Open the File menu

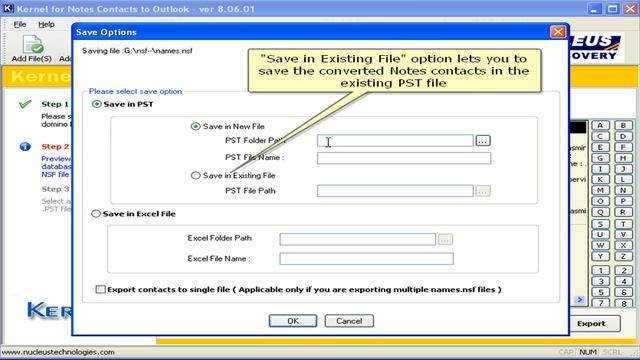pos(20,24)
